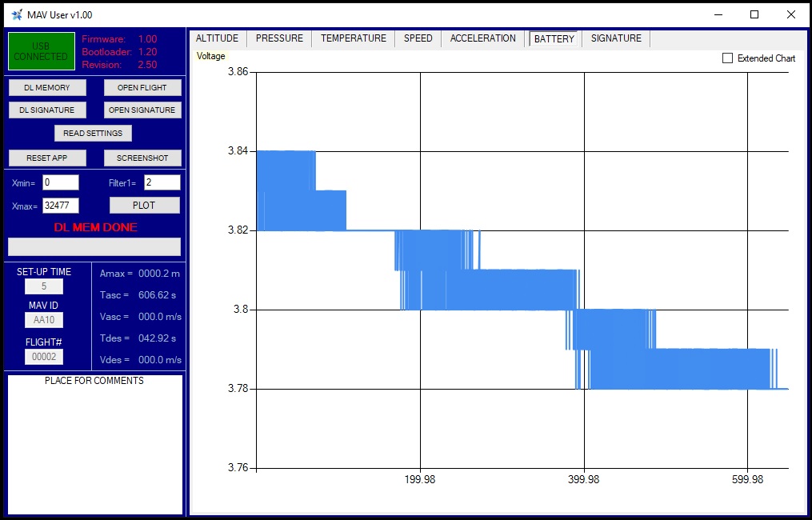Click the 599.98 x-axis label

[748, 480]
